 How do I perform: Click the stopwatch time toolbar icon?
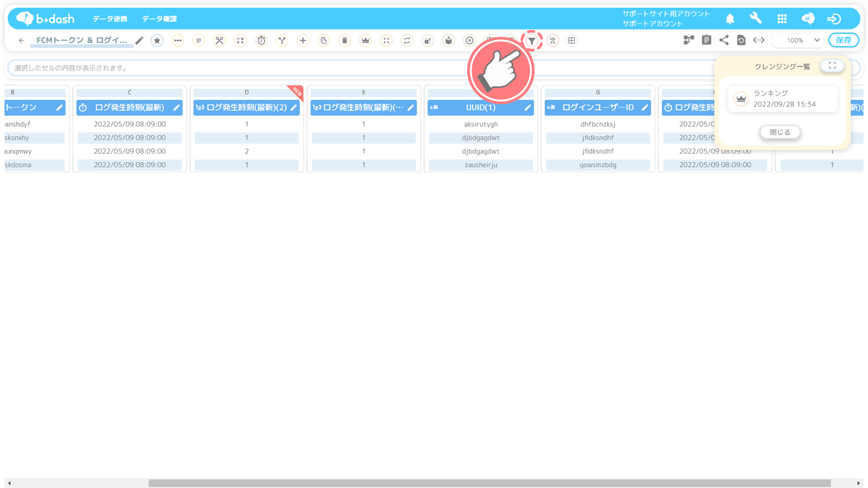261,40
